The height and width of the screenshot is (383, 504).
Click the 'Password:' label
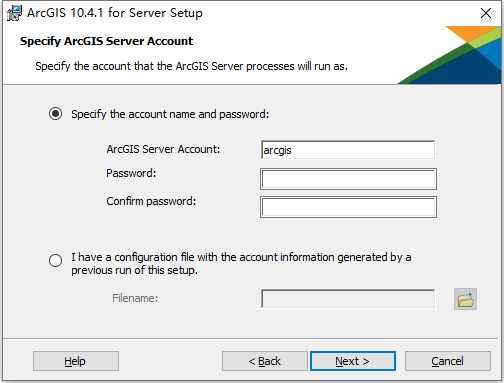pyautogui.click(x=131, y=173)
